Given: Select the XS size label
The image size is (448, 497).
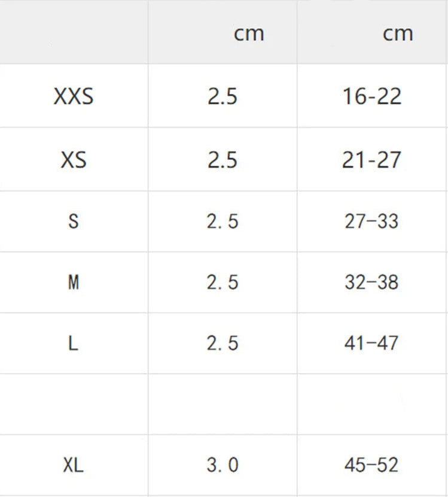Looking at the screenshot, I should pyautogui.click(x=74, y=160).
